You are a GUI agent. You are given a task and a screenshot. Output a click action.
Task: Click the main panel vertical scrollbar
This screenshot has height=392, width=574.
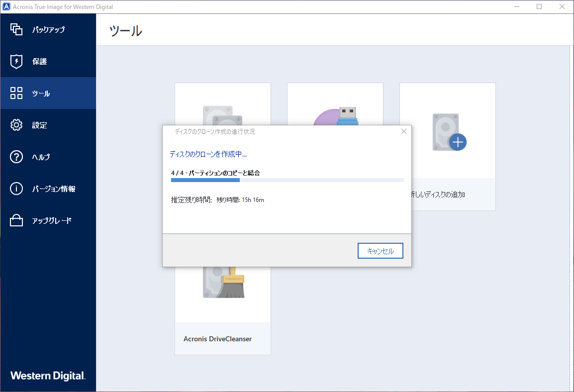click(572, 218)
